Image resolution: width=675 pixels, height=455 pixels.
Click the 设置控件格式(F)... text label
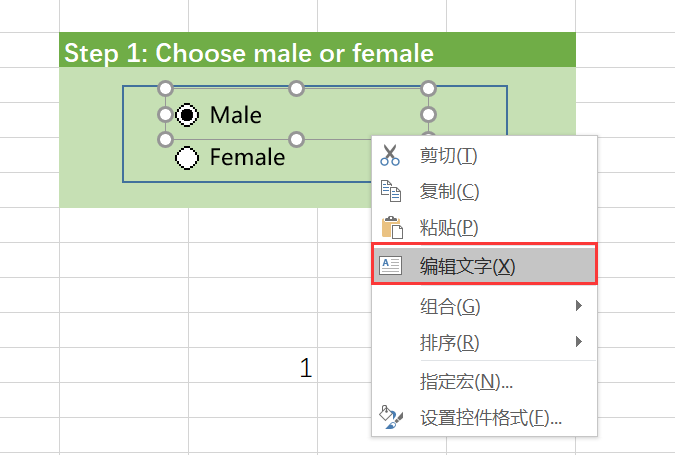coord(491,418)
